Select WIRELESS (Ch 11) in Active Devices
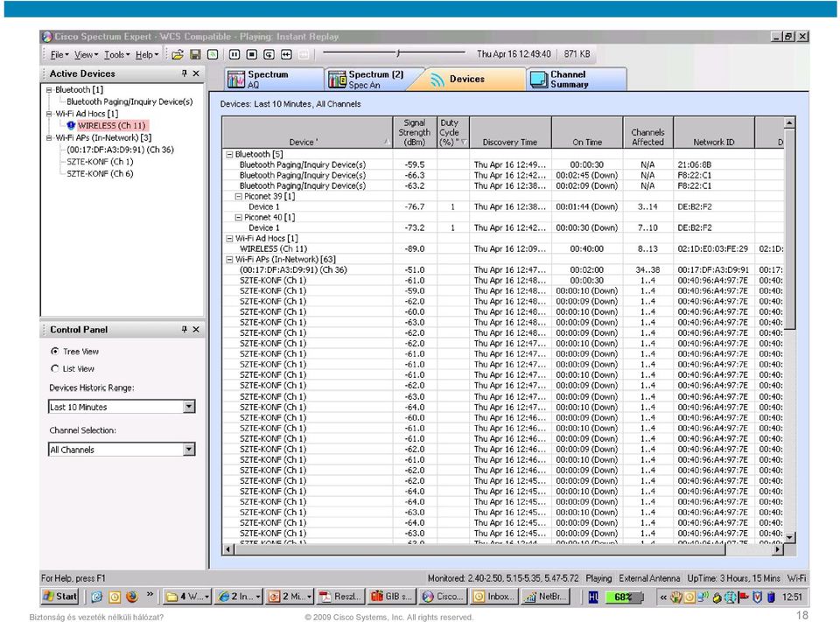 point(111,125)
